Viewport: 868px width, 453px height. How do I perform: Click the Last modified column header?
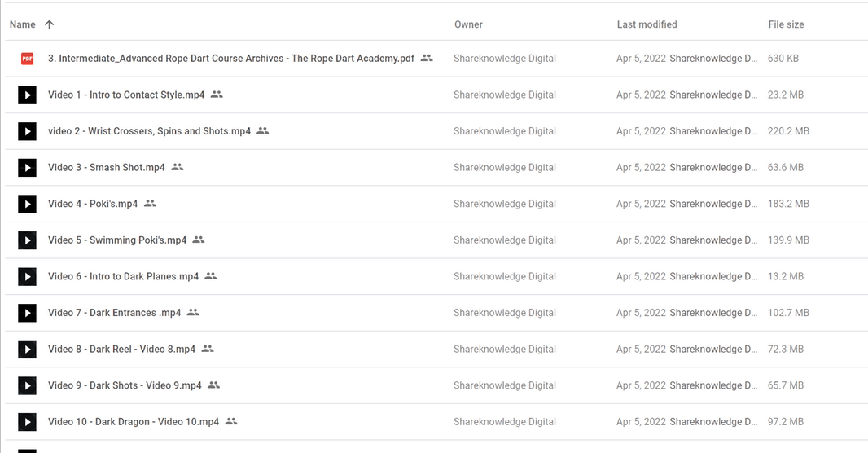click(x=647, y=24)
